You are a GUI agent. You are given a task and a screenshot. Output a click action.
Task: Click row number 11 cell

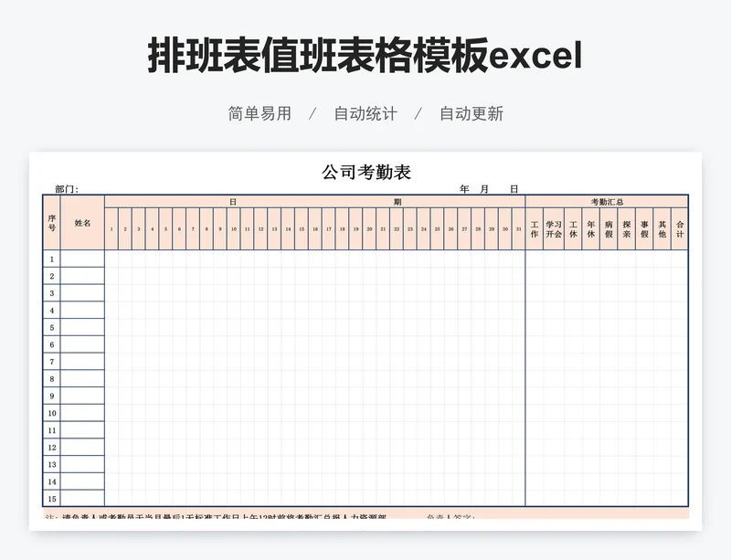coord(52,430)
